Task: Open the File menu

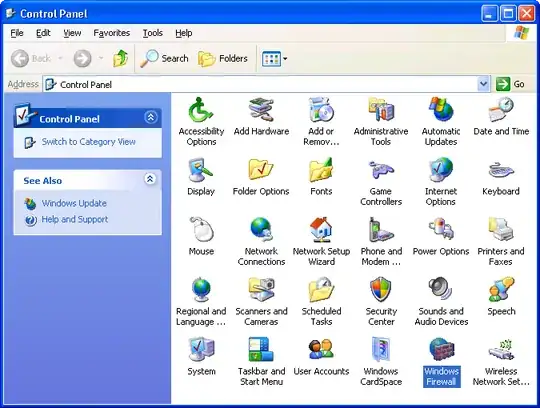Action: point(17,33)
